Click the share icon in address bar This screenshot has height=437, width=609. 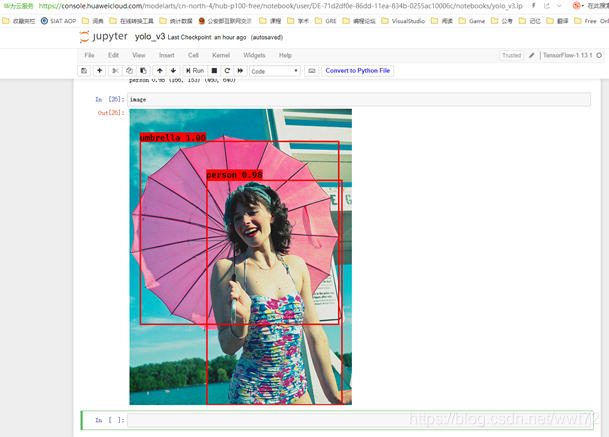pos(546,6)
